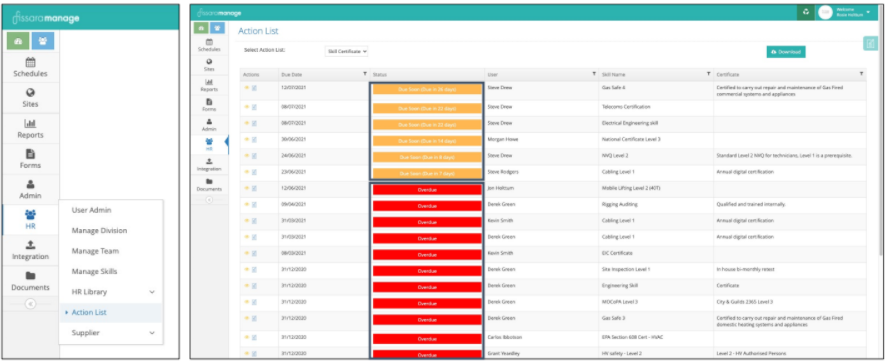The height and width of the screenshot is (363, 888).
Task: Click the blue team icon beside home button
Action: tap(42, 41)
